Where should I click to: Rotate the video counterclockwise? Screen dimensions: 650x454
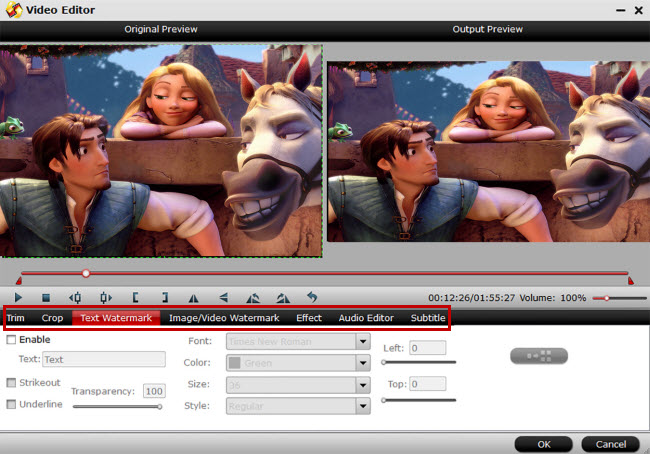253,298
